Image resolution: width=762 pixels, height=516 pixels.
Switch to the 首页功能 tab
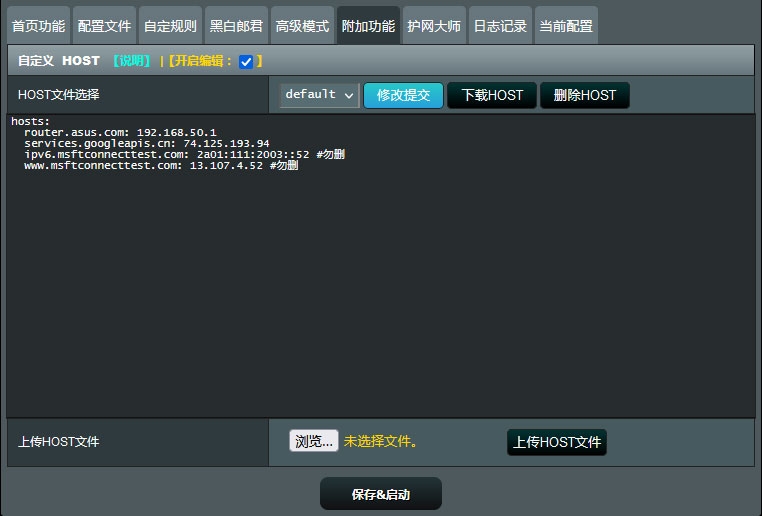click(38, 26)
